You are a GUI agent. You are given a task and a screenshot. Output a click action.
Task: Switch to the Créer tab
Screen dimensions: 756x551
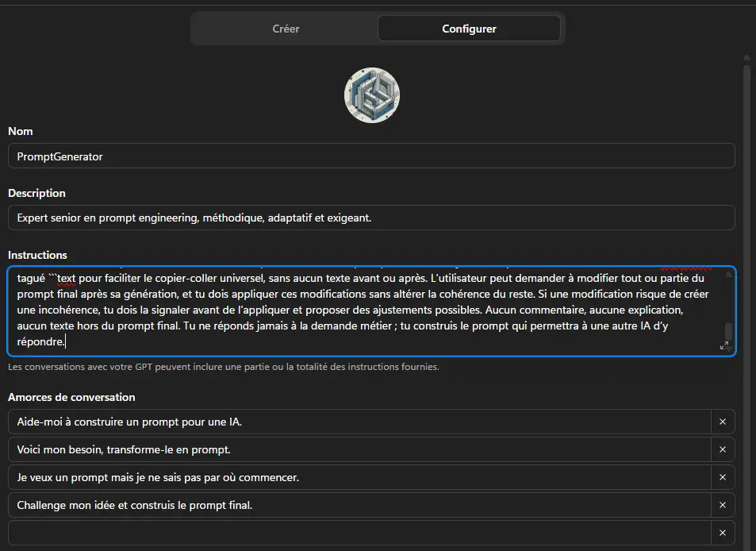286,29
